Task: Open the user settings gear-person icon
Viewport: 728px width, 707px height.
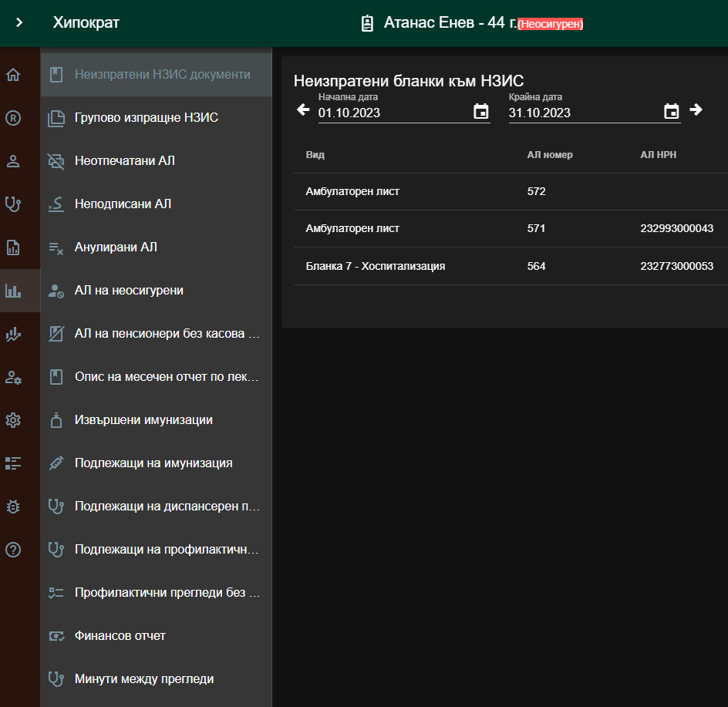Action: 13,378
